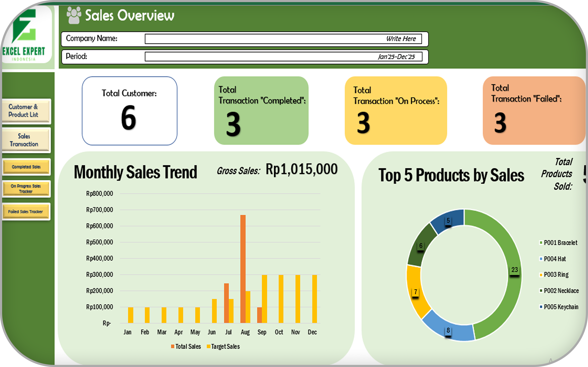Go to Sales Transaction sheet
Screen dimensions: 588x367
point(26,140)
